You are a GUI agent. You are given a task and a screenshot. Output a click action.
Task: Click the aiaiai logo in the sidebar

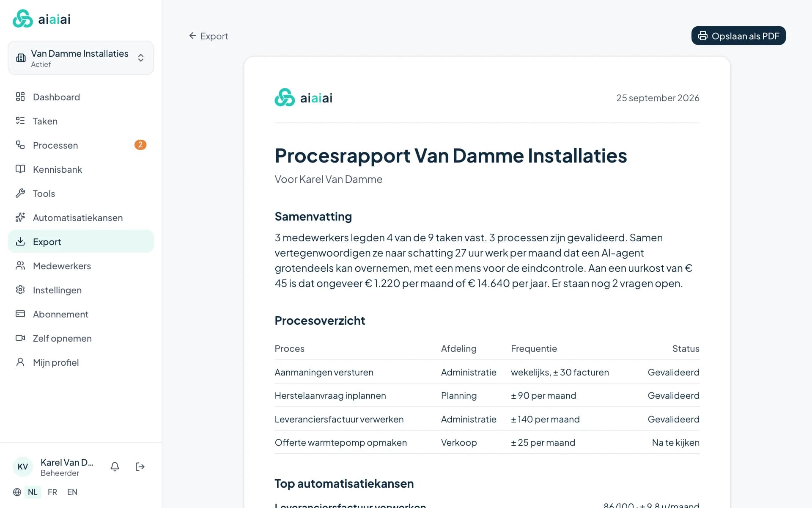coord(41,19)
